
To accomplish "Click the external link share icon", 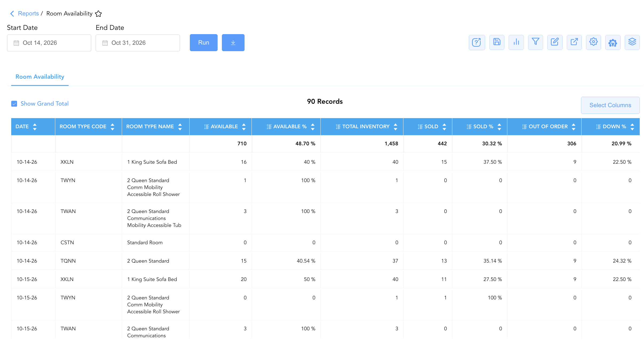I will (x=574, y=42).
